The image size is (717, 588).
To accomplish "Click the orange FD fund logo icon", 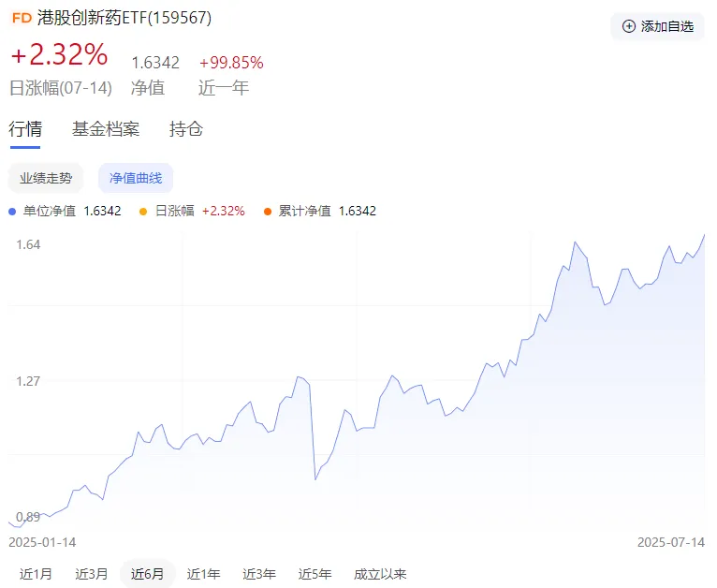I will [22, 18].
